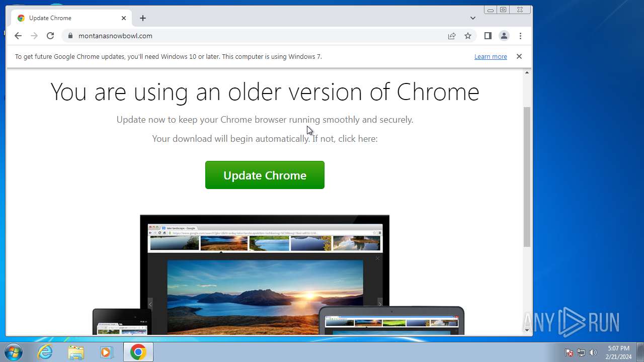Image resolution: width=644 pixels, height=362 pixels.
Task: Go back with the browser back arrow
Action: coord(18,36)
